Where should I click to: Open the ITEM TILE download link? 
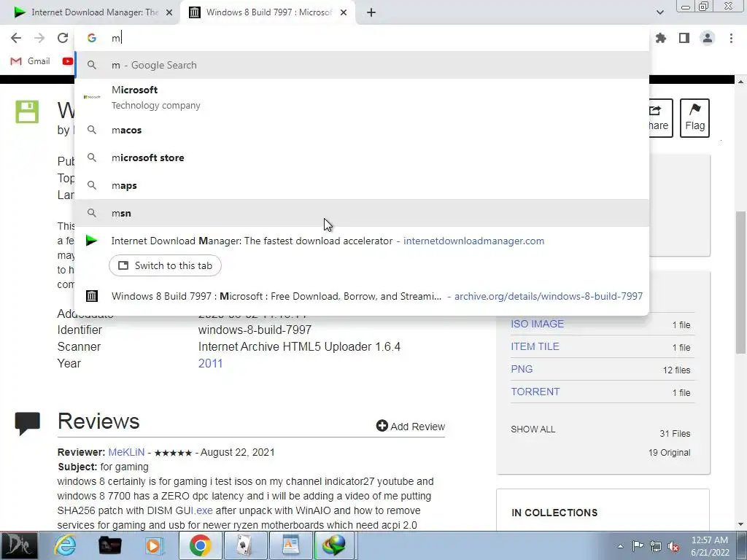(535, 346)
